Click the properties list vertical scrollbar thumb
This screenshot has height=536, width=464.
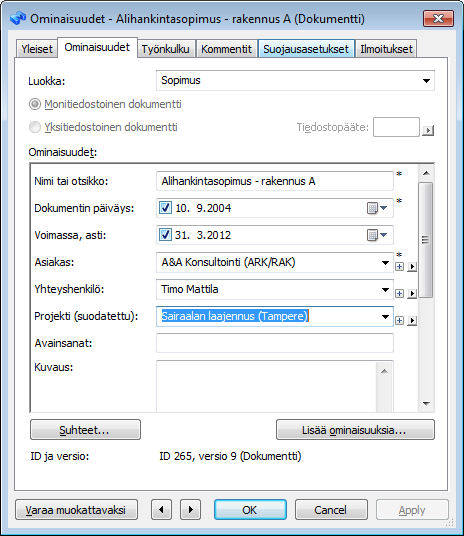426,240
